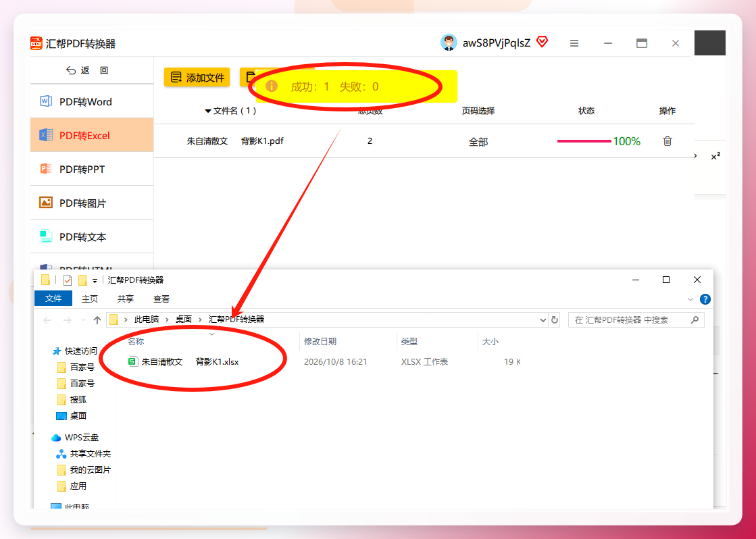Open the address bar history dropdown arrow
Image resolution: width=756 pixels, height=539 pixels.
tap(543, 319)
